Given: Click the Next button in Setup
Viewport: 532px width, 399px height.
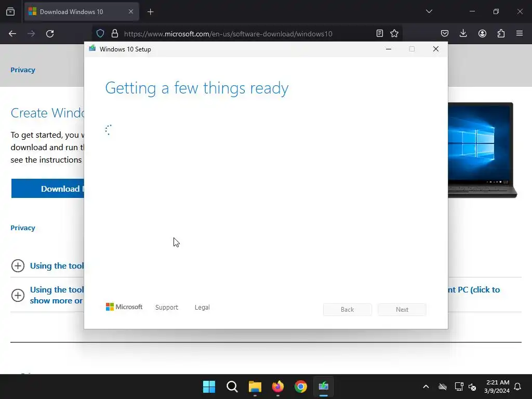Looking at the screenshot, I should coord(402,310).
